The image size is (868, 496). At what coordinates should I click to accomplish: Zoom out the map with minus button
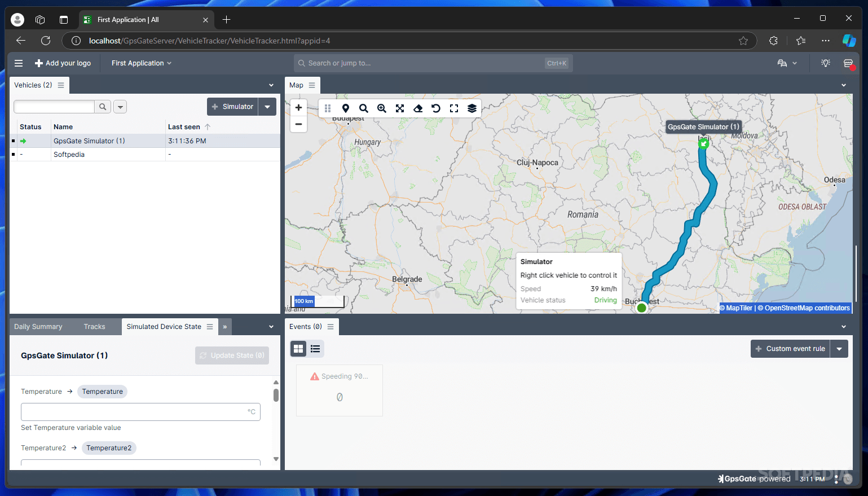pos(298,124)
